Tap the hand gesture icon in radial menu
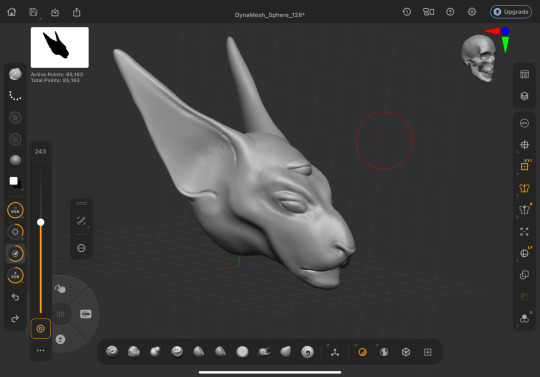Viewport: 540px width, 377px height. pyautogui.click(x=61, y=289)
